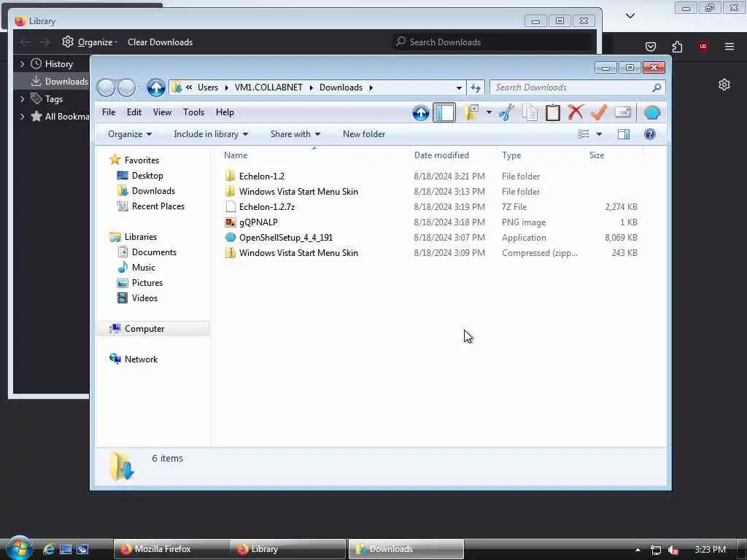Click Users in the address breadcrumb
747x560 pixels.
(208, 87)
